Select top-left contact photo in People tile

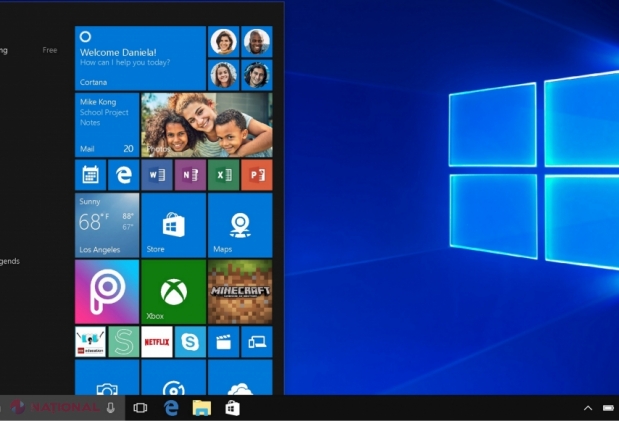[223, 41]
